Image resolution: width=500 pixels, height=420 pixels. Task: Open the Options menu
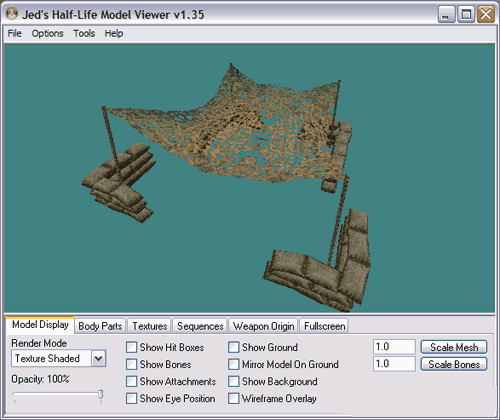click(x=47, y=33)
